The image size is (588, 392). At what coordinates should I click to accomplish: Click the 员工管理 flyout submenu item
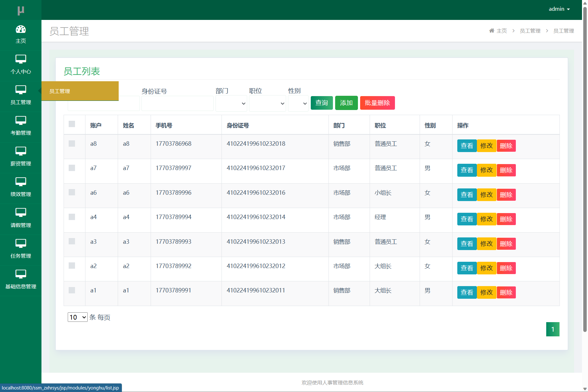[80, 91]
